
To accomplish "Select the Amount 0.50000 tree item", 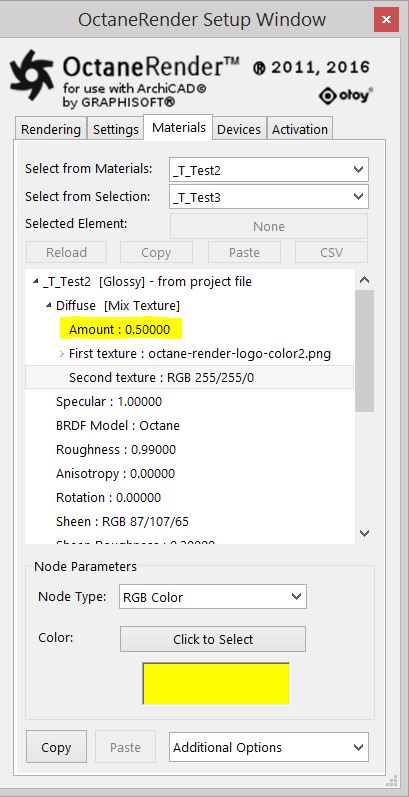I will (x=120, y=329).
